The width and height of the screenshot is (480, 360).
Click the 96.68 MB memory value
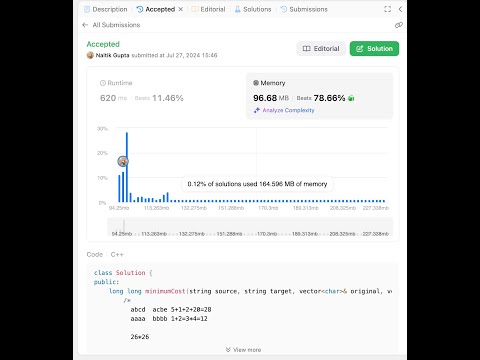(x=271, y=98)
